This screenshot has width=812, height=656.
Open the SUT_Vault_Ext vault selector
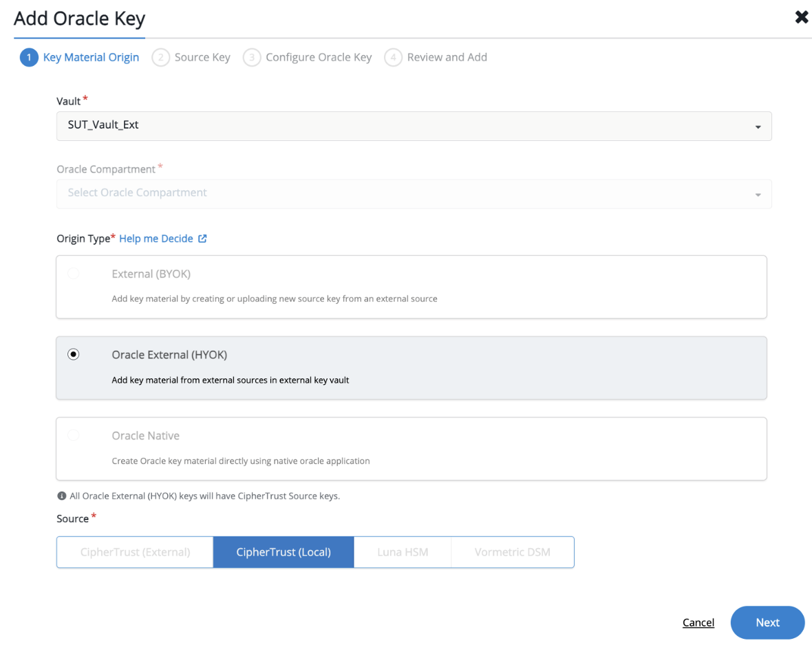click(x=413, y=126)
